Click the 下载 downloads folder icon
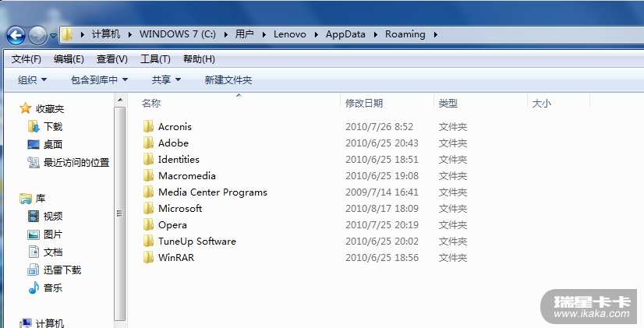The width and height of the screenshot is (644, 328). (x=34, y=126)
